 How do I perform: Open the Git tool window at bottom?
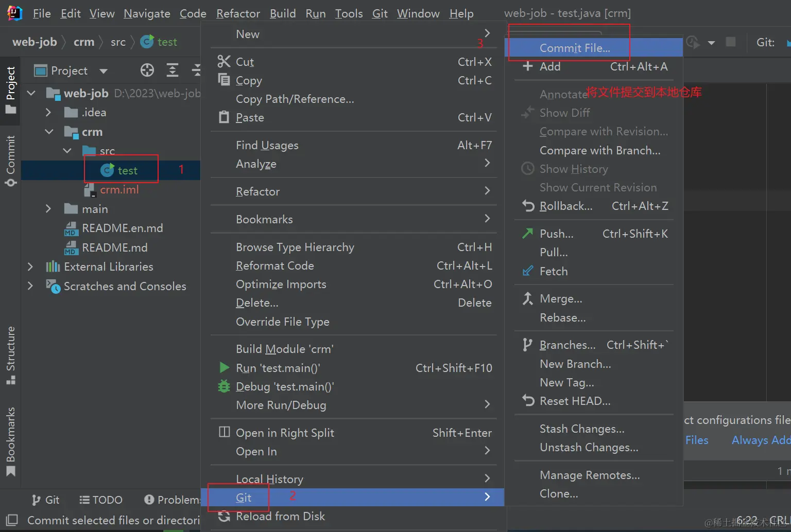click(x=45, y=500)
